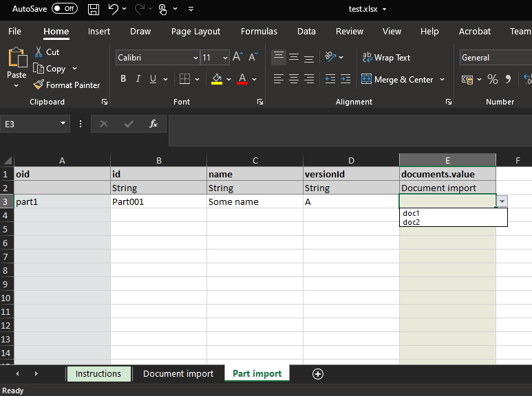Add new sheet with plus button
The width and height of the screenshot is (532, 396).
tap(317, 374)
